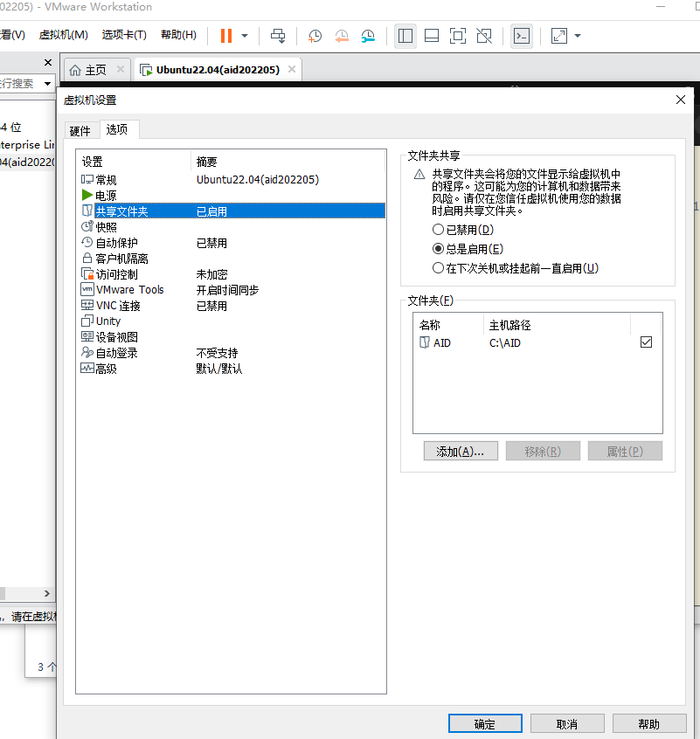700x739 pixels.
Task: Click the Send Ctrl+Alt+Del toolbar icon
Action: point(278,36)
